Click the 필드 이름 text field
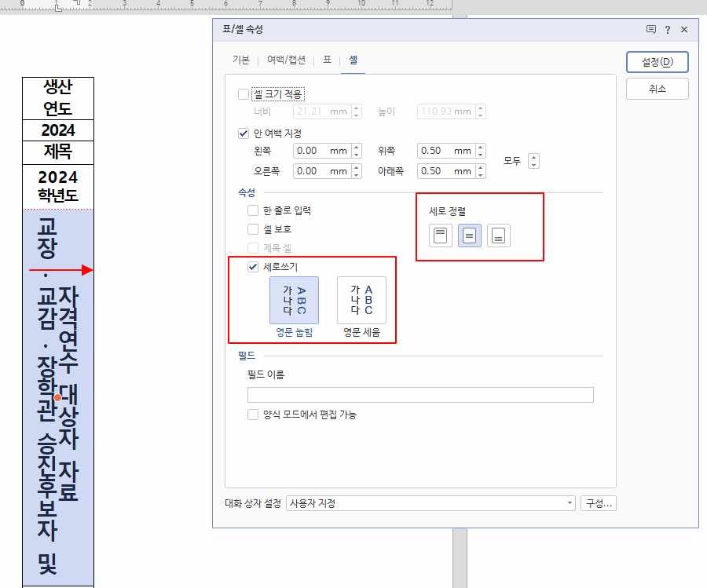This screenshot has width=707, height=588. 420,395
